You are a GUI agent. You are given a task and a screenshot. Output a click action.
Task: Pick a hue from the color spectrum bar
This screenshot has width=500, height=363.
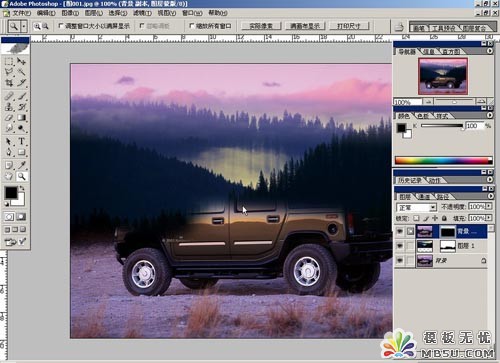point(443,160)
